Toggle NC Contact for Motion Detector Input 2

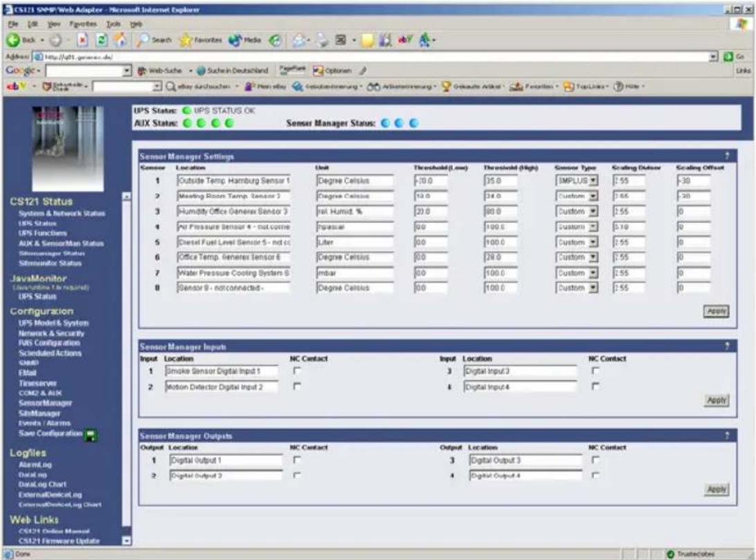[x=297, y=386]
